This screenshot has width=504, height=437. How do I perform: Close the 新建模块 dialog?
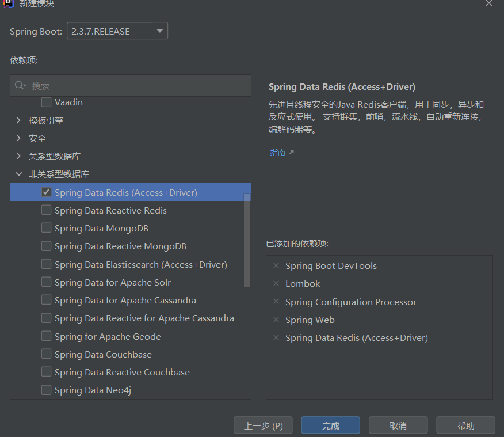tap(489, 3)
